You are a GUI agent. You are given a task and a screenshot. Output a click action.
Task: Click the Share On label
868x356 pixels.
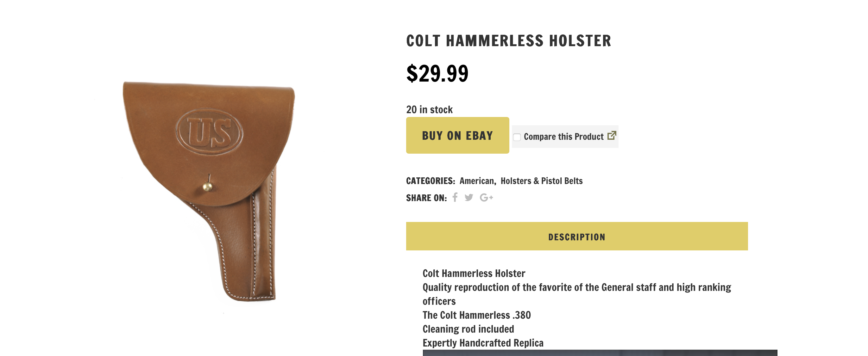[426, 198]
